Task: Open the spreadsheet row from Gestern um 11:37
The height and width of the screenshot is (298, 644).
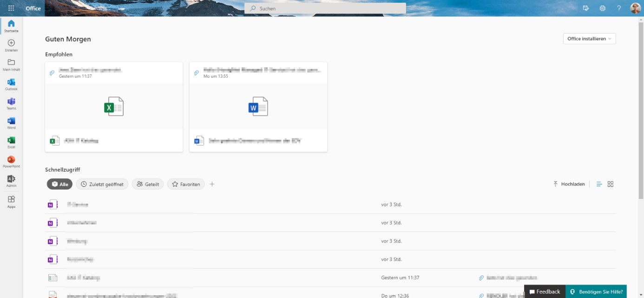Action: (330, 278)
